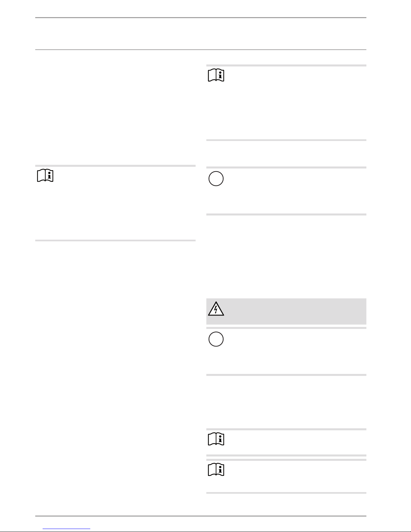The width and height of the screenshot is (411, 532).
Task: Click the gray bar closing the last info note
Action: click(x=286, y=493)
